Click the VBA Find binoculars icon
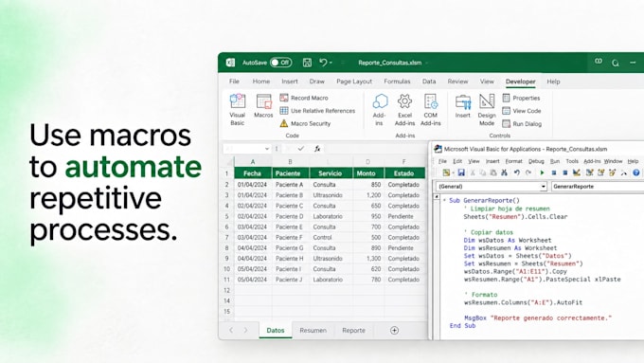Image resolution: width=644 pixels, height=363 pixels. [x=505, y=172]
